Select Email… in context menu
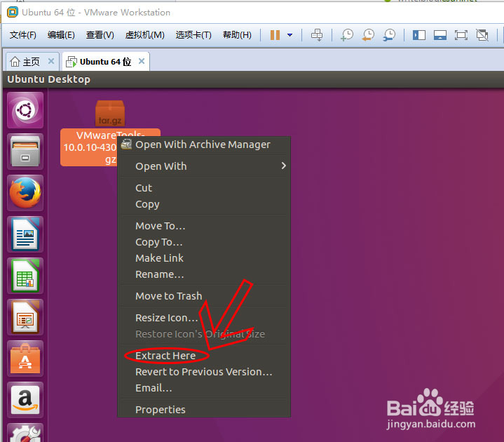This screenshot has height=442, width=504. coord(204,388)
